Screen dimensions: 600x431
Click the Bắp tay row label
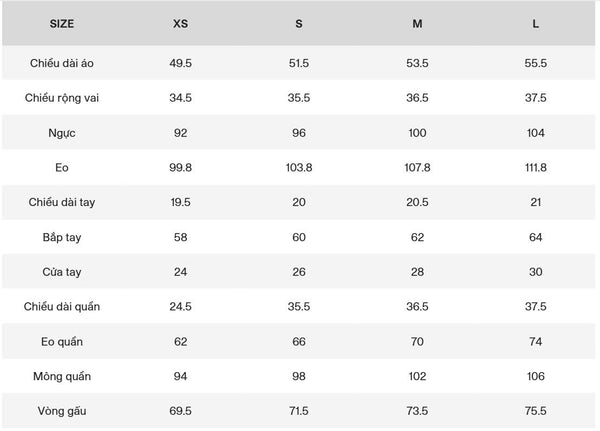point(62,237)
